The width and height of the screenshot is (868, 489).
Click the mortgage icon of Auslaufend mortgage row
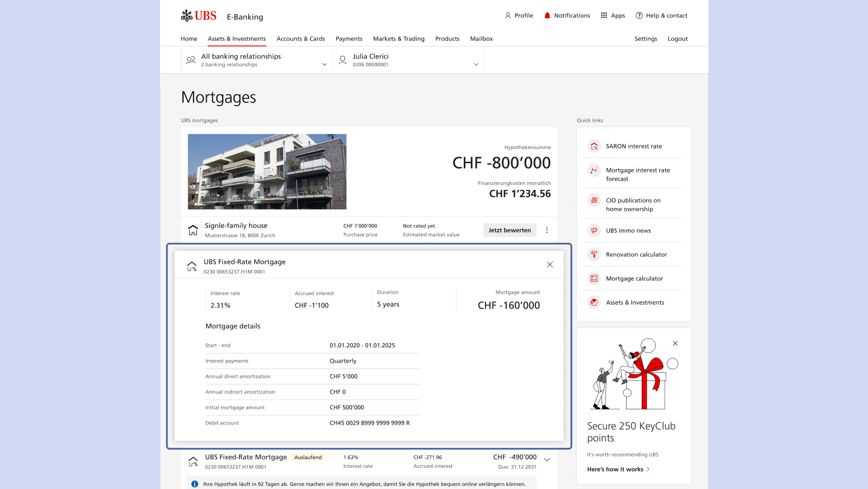pos(193,462)
